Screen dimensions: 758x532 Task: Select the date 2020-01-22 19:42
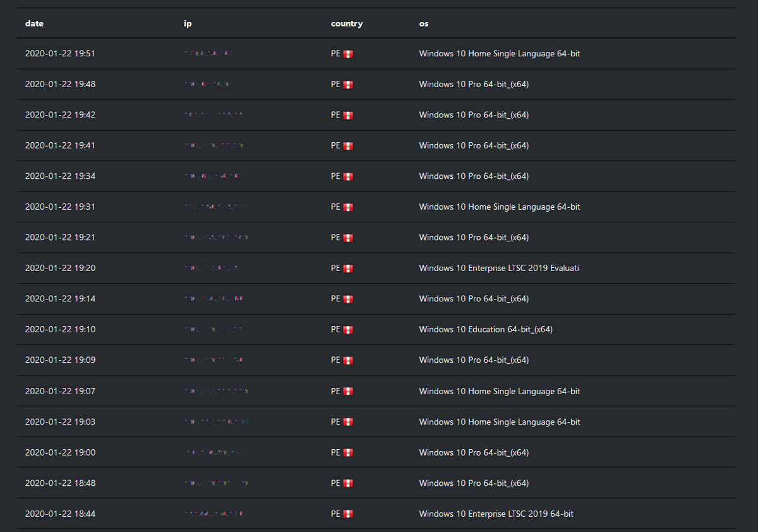click(x=60, y=115)
